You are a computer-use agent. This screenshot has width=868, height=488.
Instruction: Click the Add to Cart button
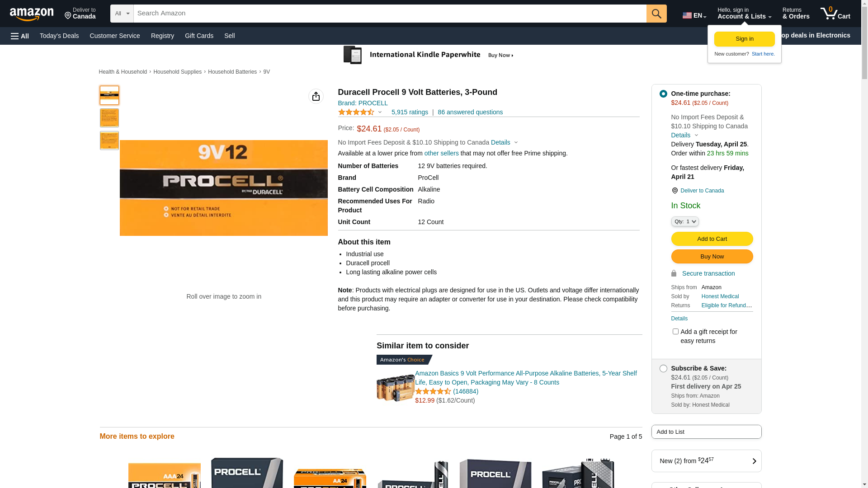point(712,239)
